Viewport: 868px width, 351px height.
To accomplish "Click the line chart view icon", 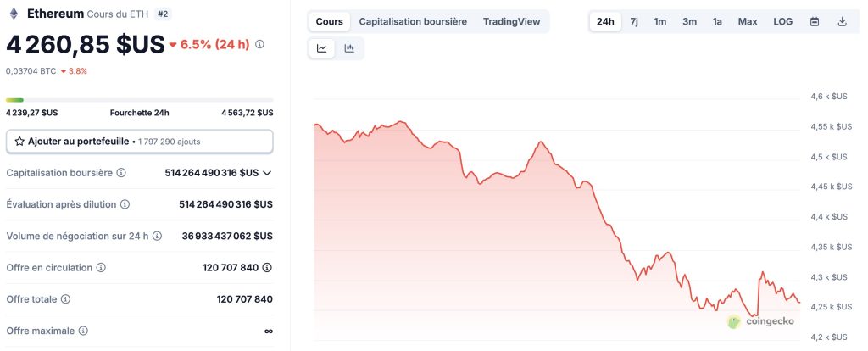I will point(322,48).
